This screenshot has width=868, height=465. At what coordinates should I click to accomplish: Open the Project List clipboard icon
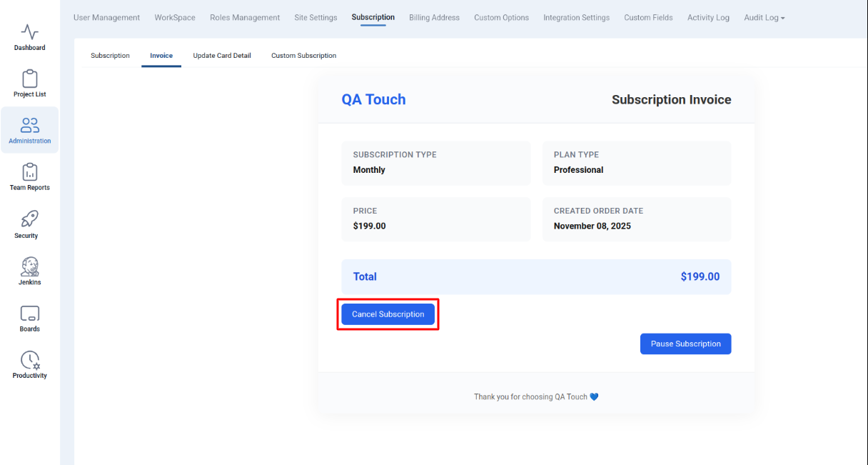(x=29, y=79)
